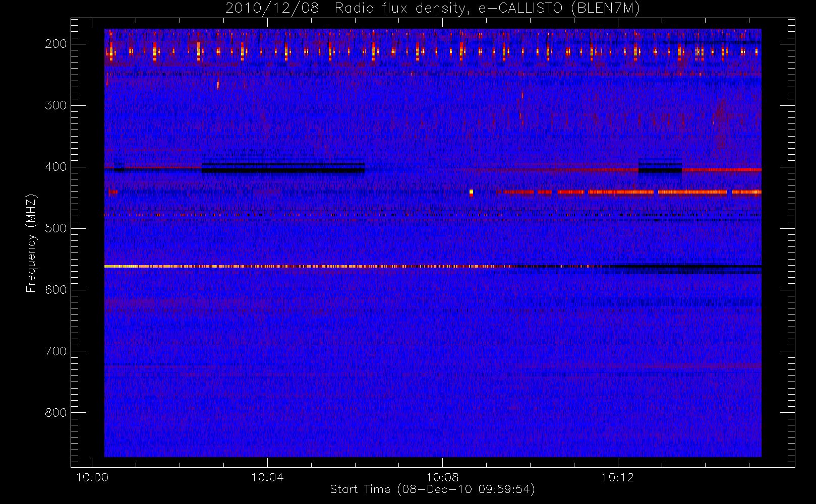Click the yellow-orange line near 560 MHz
The width and height of the screenshot is (816, 504).
[303, 266]
